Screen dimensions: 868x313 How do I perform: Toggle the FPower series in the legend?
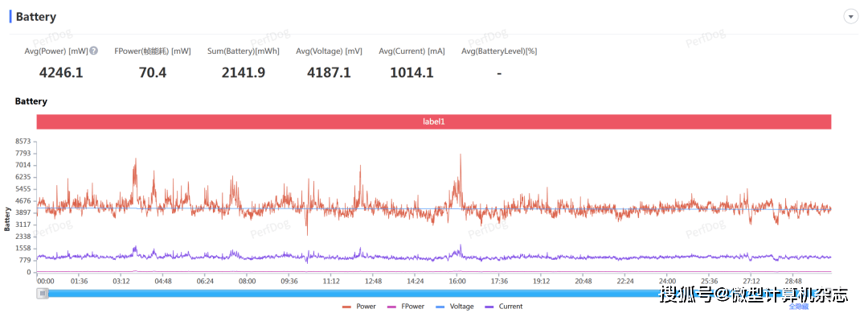click(x=406, y=307)
